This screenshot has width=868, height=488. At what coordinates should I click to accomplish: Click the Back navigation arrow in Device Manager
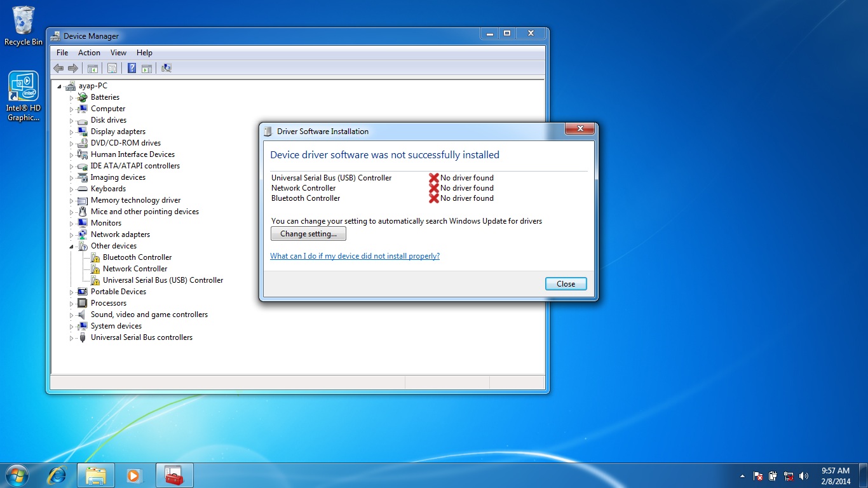click(x=59, y=68)
